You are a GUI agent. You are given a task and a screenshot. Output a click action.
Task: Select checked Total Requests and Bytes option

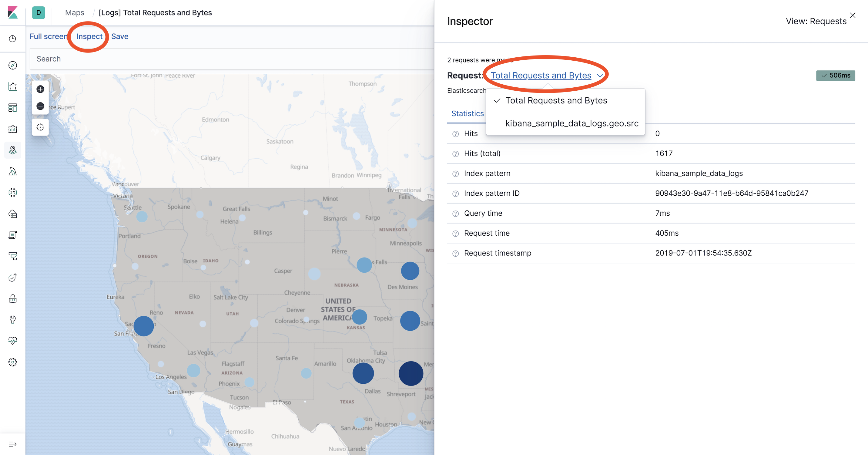pyautogui.click(x=556, y=100)
